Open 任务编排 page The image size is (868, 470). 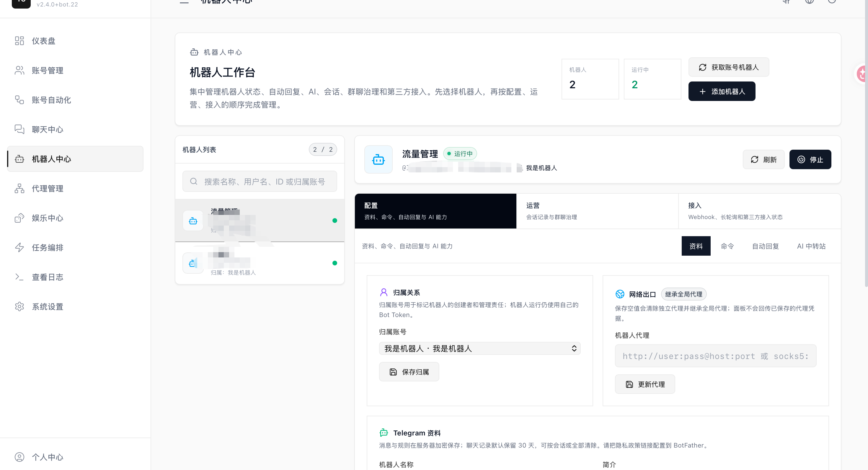coord(75,248)
